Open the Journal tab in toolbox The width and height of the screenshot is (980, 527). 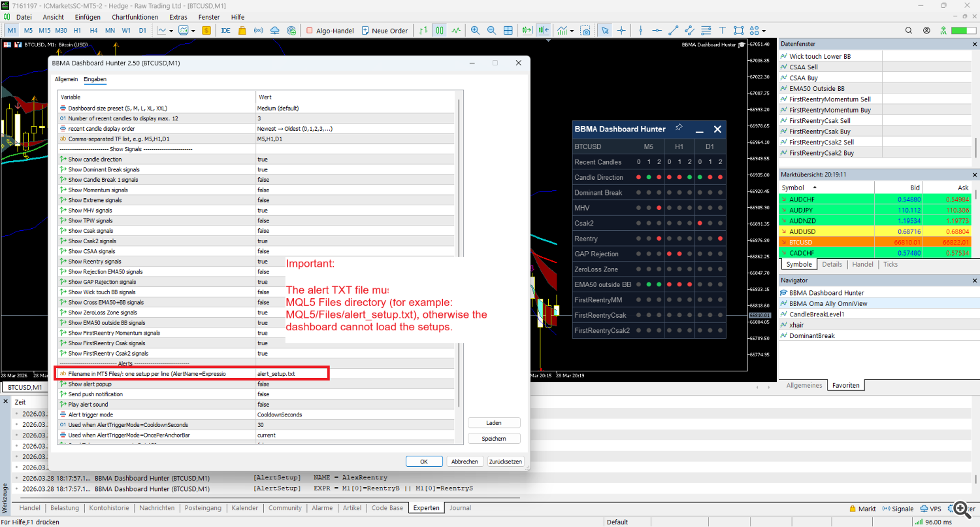[460, 508]
